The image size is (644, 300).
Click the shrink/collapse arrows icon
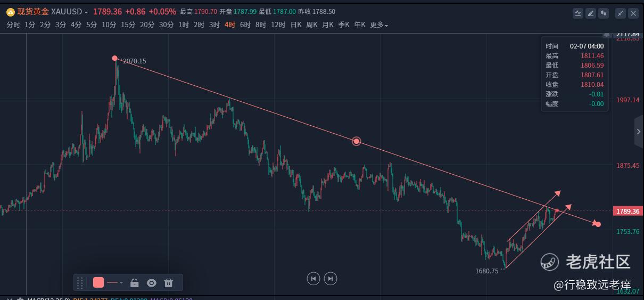coord(621,13)
